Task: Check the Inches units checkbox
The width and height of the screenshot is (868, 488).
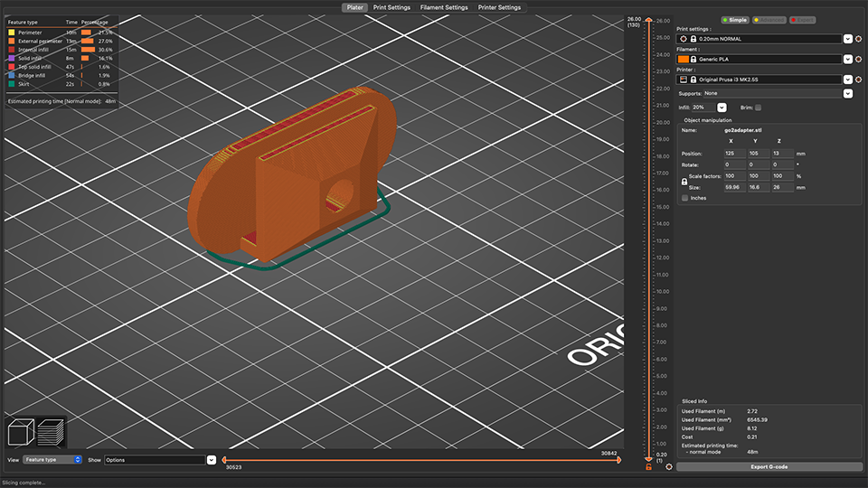Action: click(x=684, y=198)
